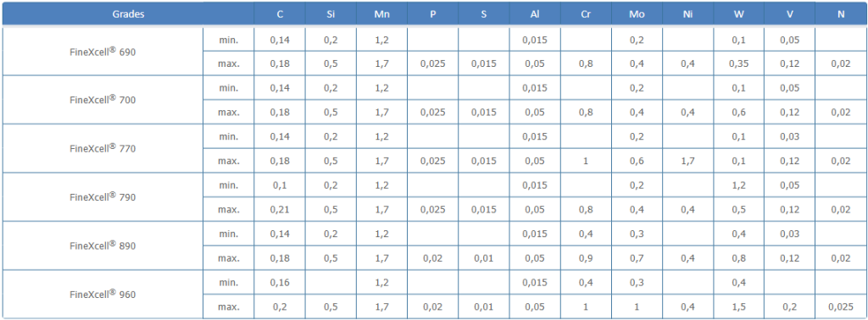Select FineXcell 890 max Mo value 0,7
Viewport: 868px width, 320px height.
(x=637, y=258)
